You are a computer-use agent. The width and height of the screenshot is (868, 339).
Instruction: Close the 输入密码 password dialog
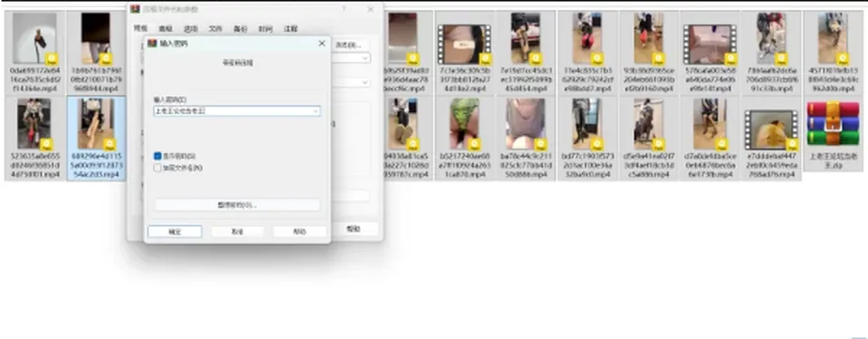[x=322, y=43]
